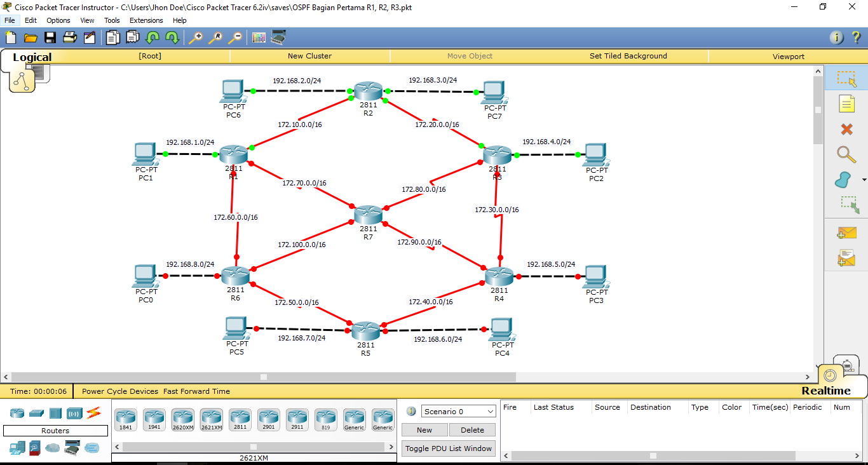The height and width of the screenshot is (465, 868).
Task: Open the color palette dialog from the toolbar
Action: 259,37
